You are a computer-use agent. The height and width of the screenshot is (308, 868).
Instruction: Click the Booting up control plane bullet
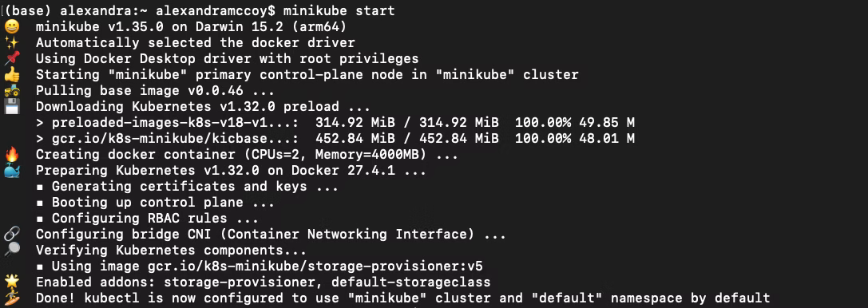pos(156,203)
